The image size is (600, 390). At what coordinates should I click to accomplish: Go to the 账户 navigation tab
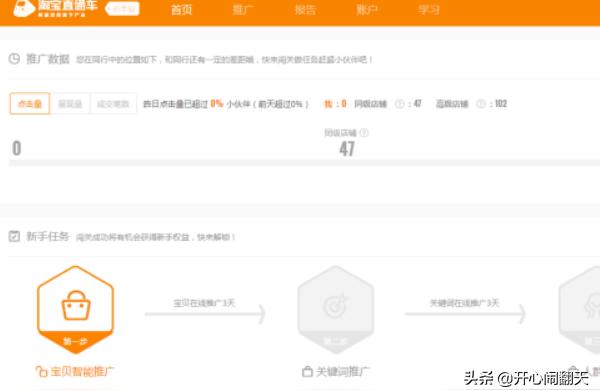pos(367,10)
